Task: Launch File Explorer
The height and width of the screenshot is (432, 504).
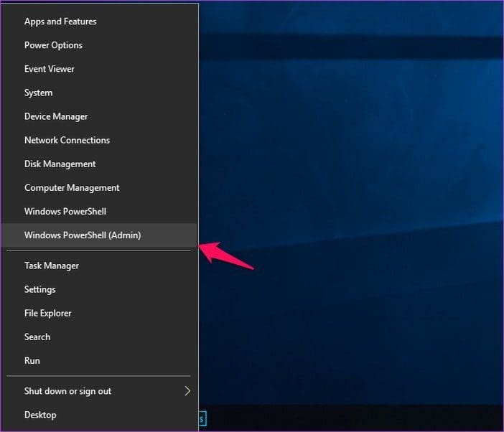Action: point(99,313)
